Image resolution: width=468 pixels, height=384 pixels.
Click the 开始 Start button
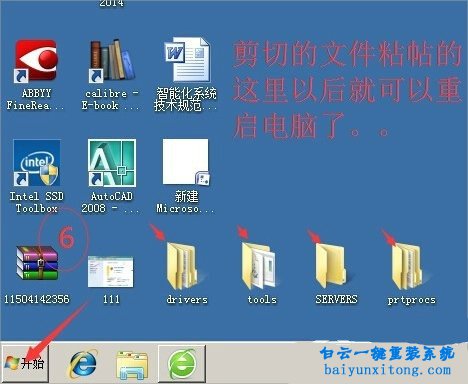tap(25, 363)
